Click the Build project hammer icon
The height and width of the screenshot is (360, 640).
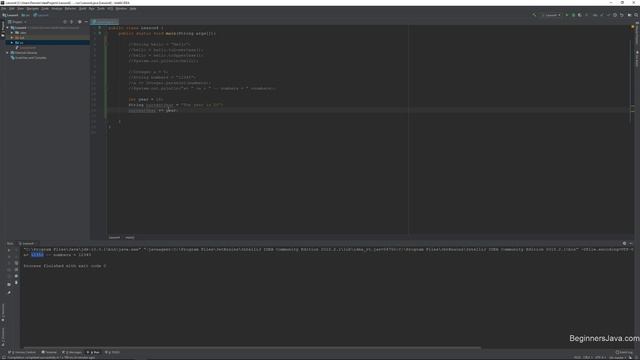click(534, 15)
